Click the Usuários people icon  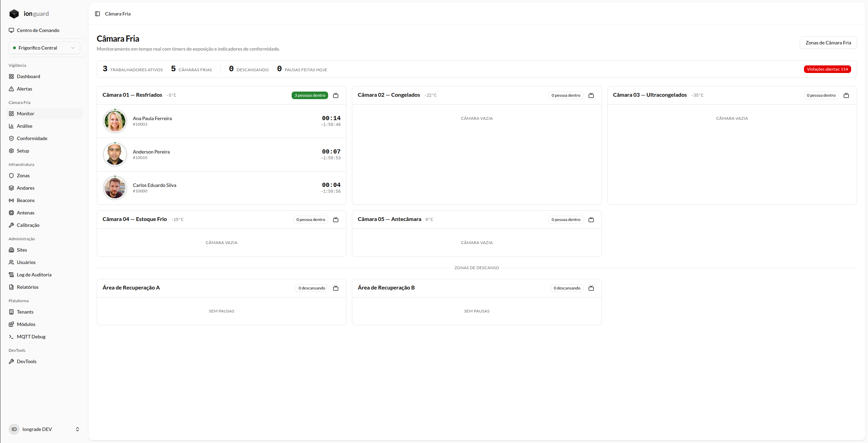pos(11,262)
